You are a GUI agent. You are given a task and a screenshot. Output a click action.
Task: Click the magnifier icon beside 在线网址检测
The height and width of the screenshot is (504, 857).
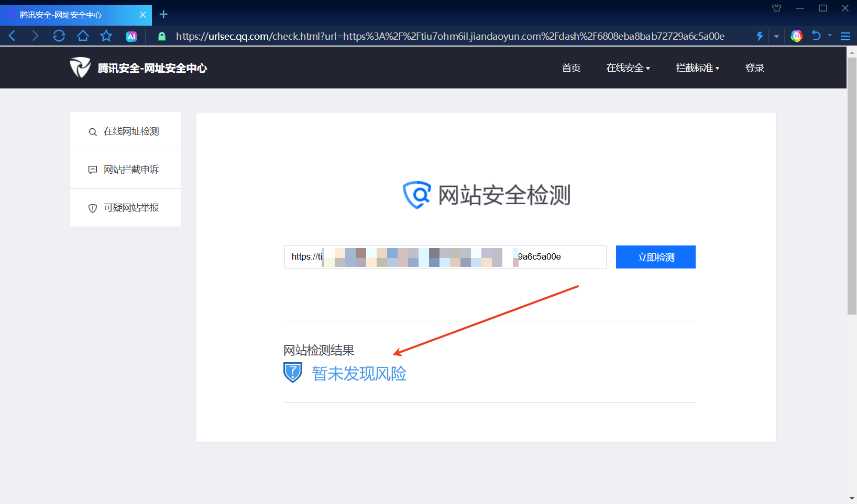click(93, 132)
